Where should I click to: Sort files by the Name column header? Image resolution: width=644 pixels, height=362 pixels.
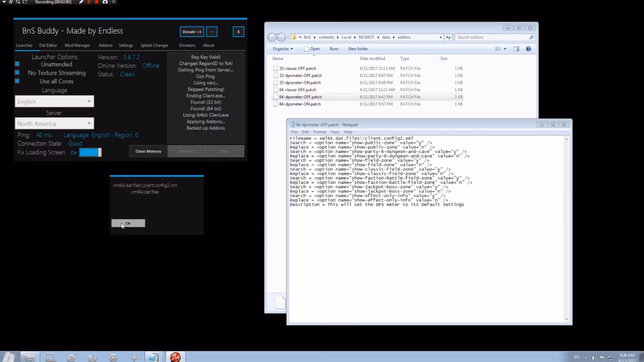point(278,59)
